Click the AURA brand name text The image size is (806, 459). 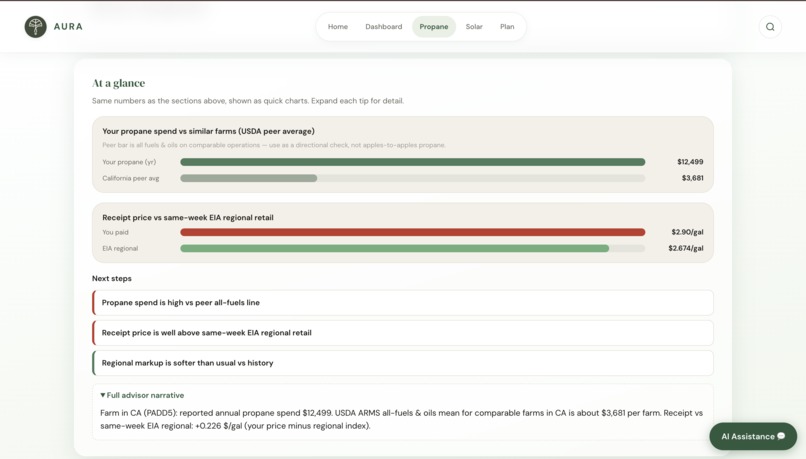point(68,27)
